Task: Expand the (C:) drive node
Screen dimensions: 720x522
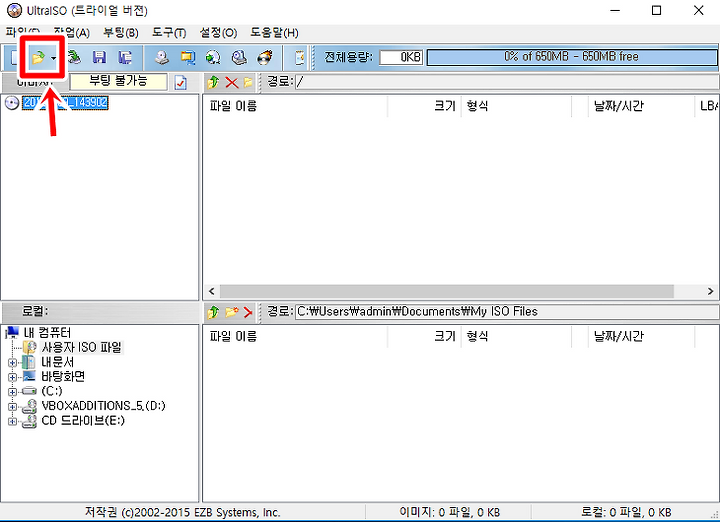Action: point(12,392)
